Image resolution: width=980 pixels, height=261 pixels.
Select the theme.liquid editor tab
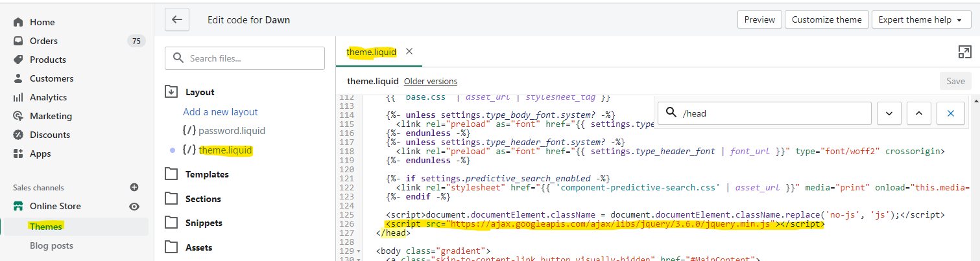click(371, 52)
